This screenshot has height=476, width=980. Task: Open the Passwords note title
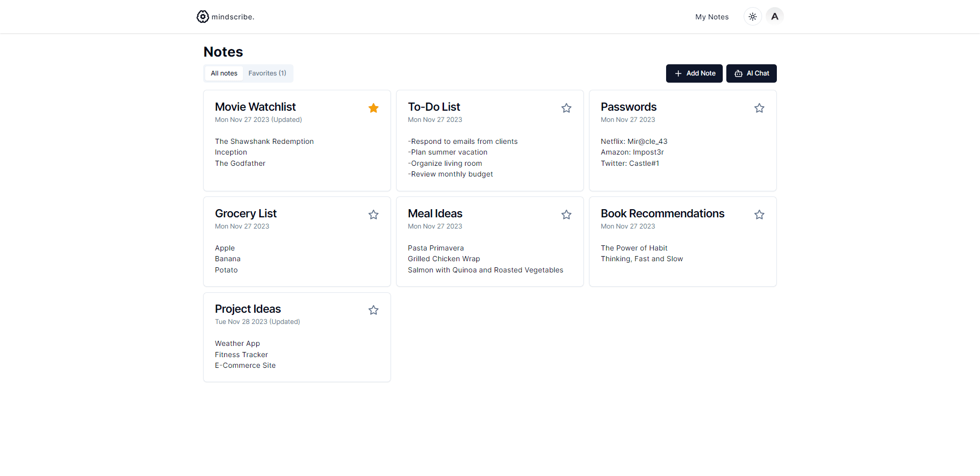(628, 107)
